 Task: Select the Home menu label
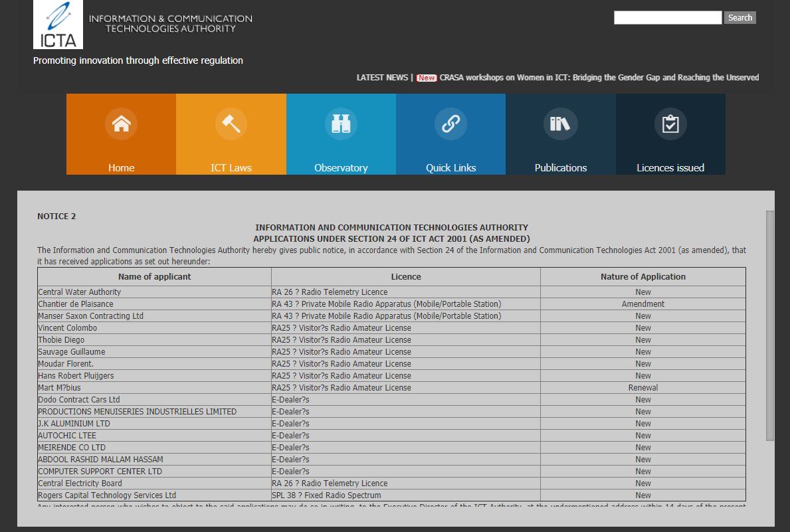pos(122,168)
